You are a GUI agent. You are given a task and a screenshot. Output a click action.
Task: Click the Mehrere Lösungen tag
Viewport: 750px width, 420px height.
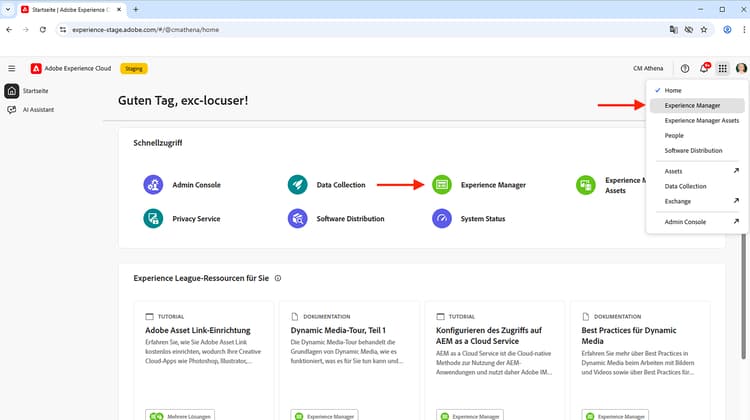point(180,416)
